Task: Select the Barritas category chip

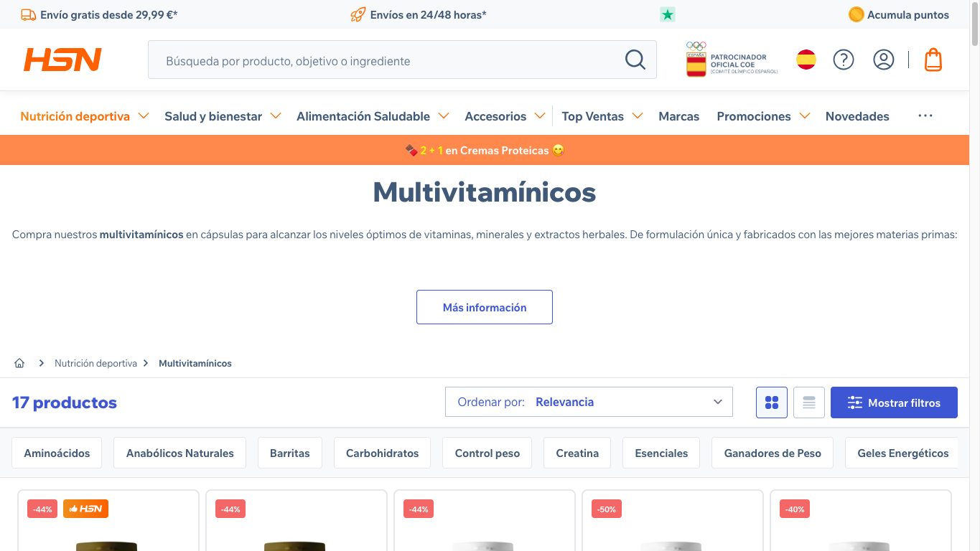Action: [290, 453]
